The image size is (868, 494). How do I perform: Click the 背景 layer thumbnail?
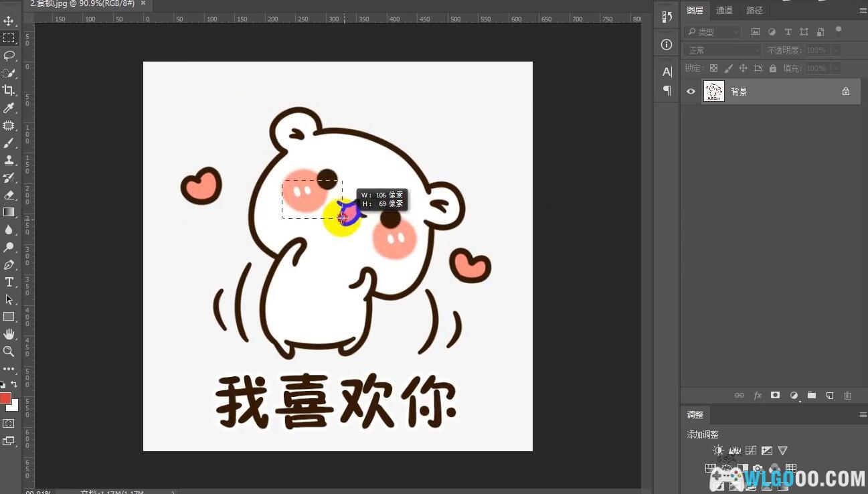[x=713, y=92]
